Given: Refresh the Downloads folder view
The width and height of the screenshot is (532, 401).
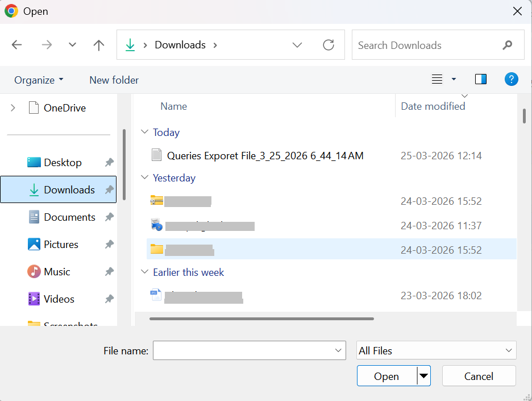Looking at the screenshot, I should click(329, 45).
